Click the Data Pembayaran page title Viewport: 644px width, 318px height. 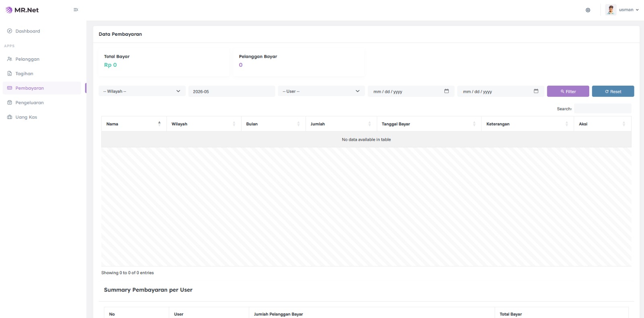(x=120, y=34)
